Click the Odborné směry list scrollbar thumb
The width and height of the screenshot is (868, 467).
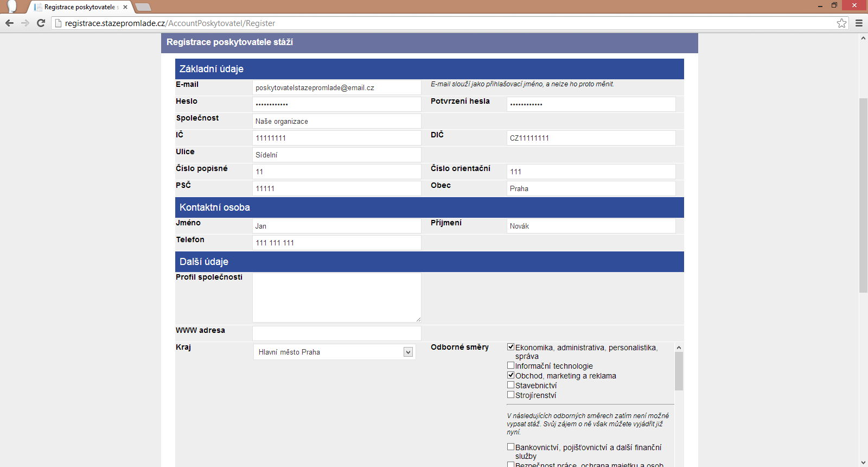[679, 371]
